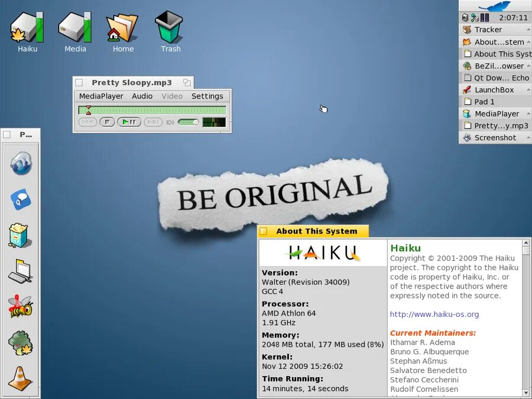
Task: Collapse the LaunchBox expander arrow in Deskbar
Action: [x=528, y=90]
